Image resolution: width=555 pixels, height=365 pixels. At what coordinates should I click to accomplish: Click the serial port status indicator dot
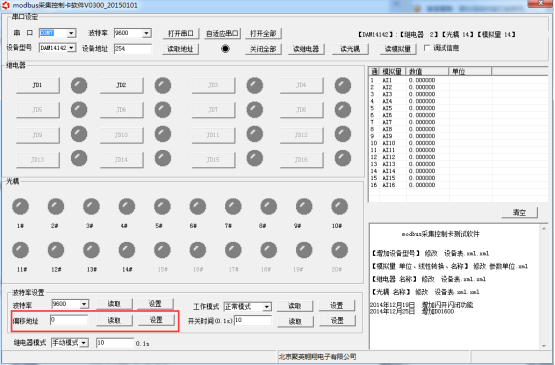[225, 49]
